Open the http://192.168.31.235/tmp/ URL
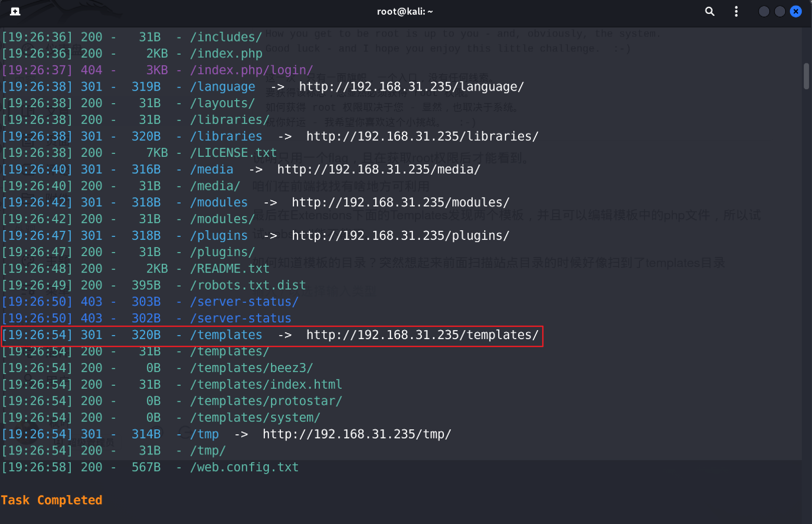Screen dimensions: 812x524 [357, 434]
